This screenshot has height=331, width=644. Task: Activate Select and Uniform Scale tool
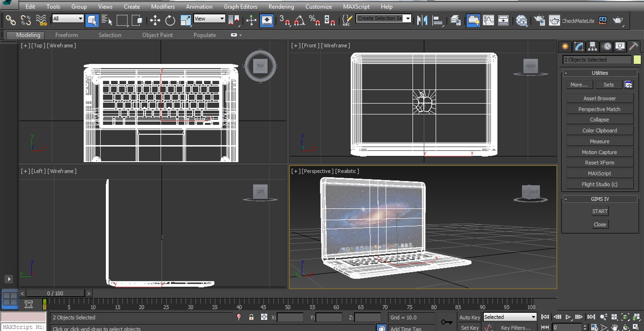[185, 20]
